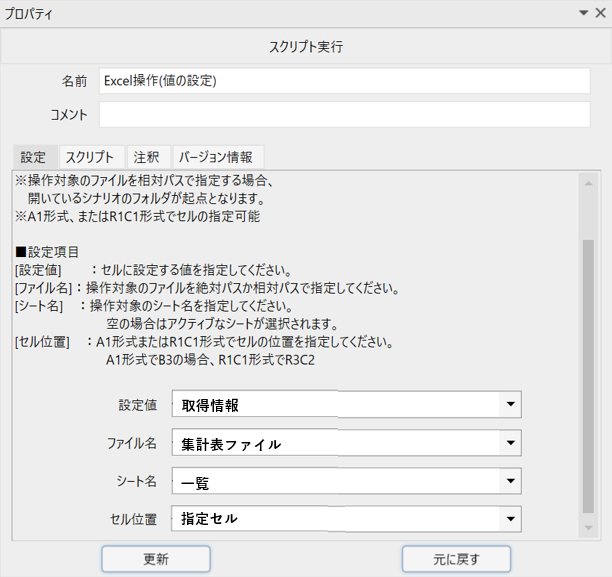Click the ※A1形式、またはR1C1形式 note line
This screenshot has width=612, height=577.
click(138, 216)
